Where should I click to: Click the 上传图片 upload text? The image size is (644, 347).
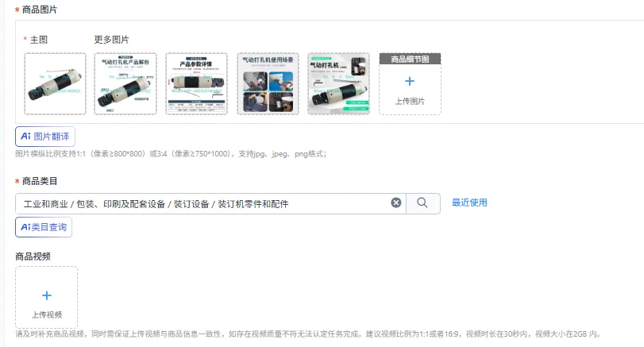point(410,102)
